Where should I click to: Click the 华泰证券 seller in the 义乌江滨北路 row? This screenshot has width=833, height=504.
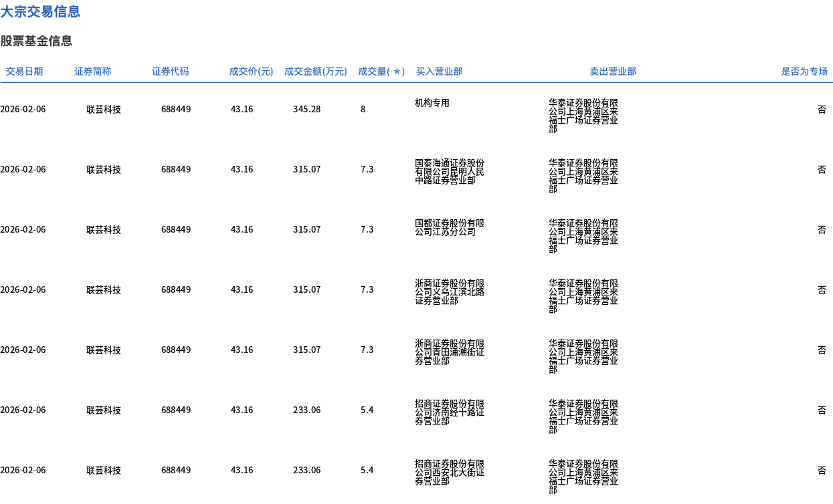[583, 296]
